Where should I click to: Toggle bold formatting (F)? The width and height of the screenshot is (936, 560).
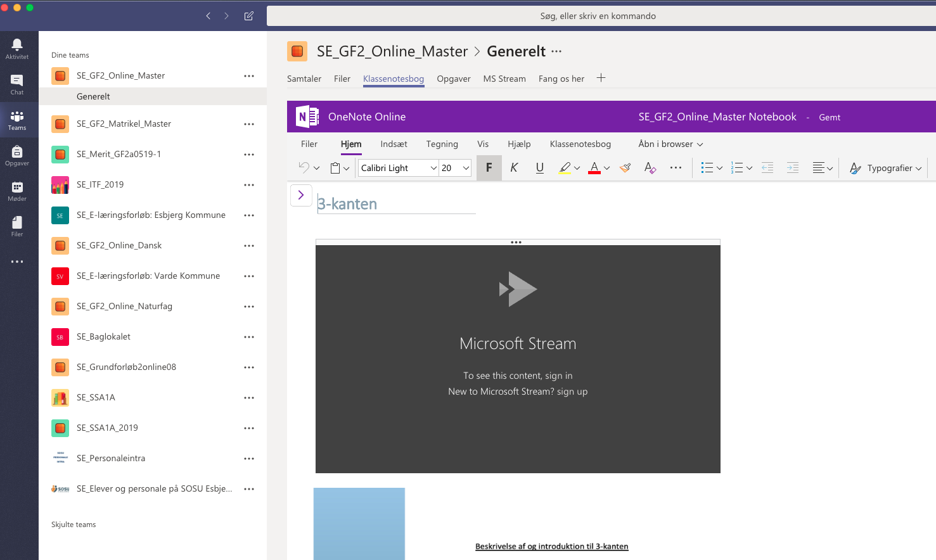489,168
